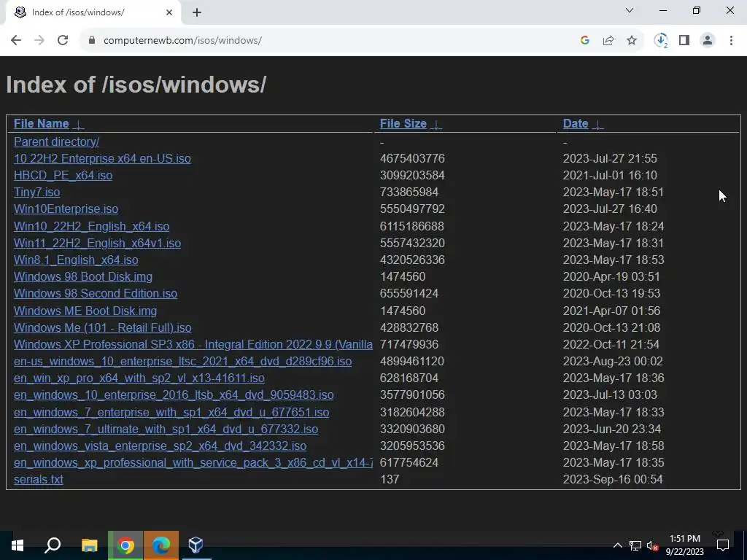
Task: Open the serials.txt file link
Action: (x=38, y=479)
